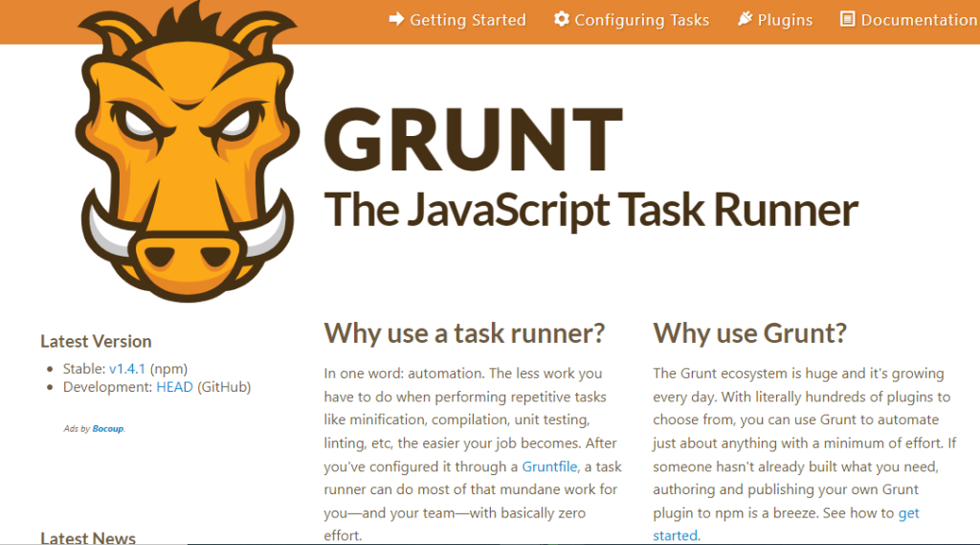Click the Configuring Tasks gear icon
The width and height of the screenshot is (980, 545).
point(561,19)
